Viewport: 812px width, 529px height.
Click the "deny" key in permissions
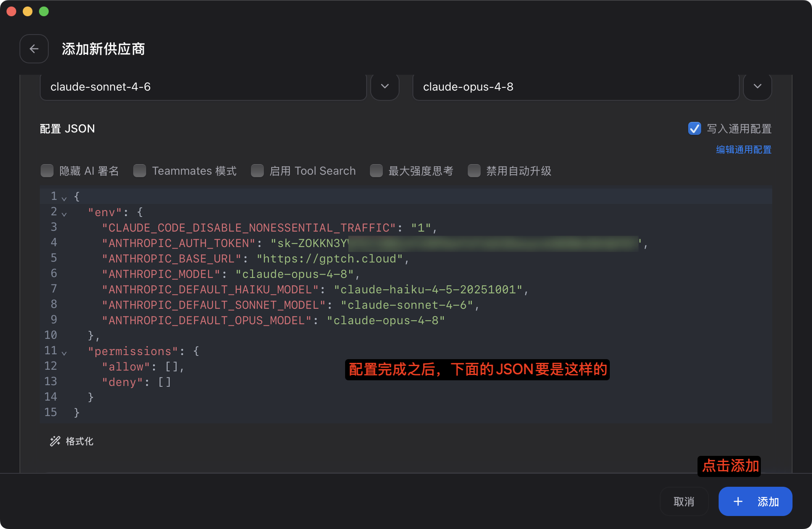[x=123, y=382]
